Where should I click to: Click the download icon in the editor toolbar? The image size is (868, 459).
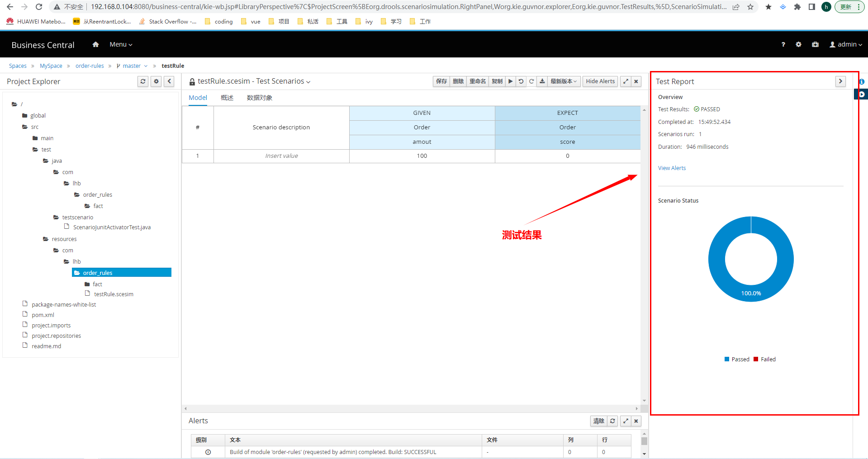(x=542, y=81)
